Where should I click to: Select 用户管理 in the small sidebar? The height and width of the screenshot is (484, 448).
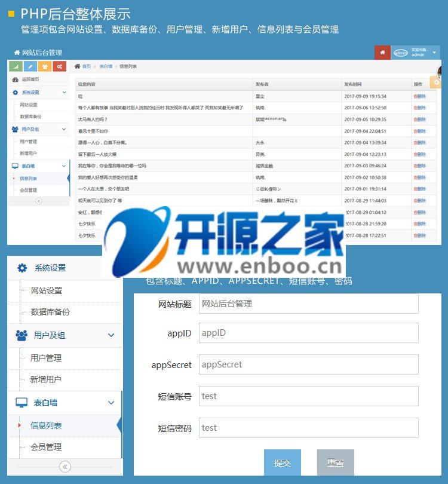click(x=29, y=142)
